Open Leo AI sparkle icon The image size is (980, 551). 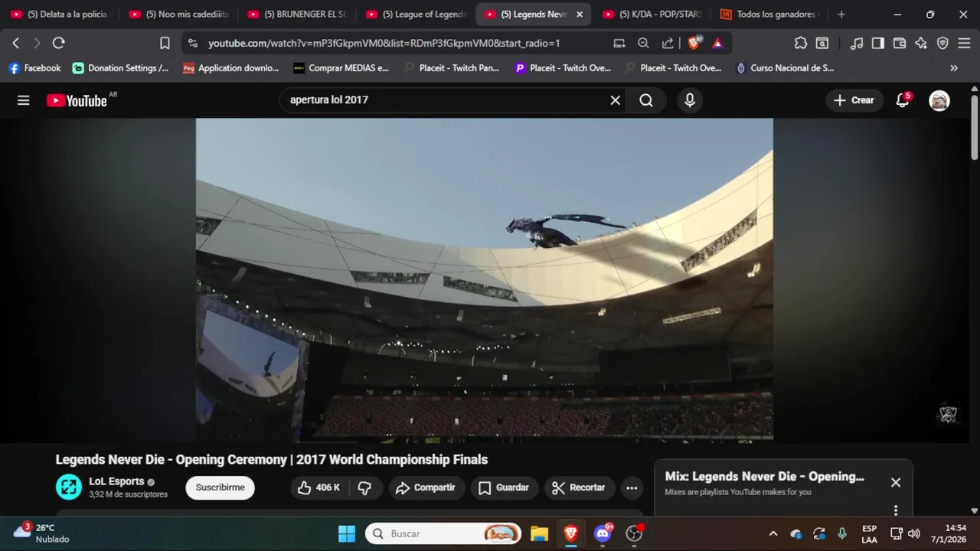[x=921, y=43]
